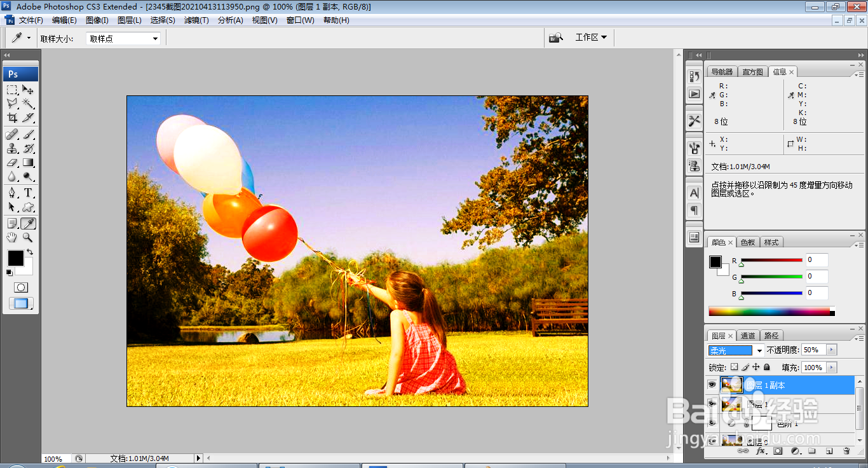Add layer mask icon

pos(778,451)
